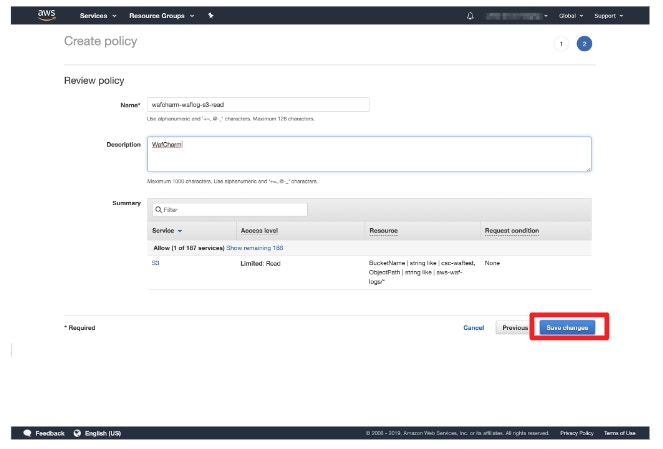Open the Support menu
This screenshot has width=663, height=449.
pyautogui.click(x=608, y=16)
